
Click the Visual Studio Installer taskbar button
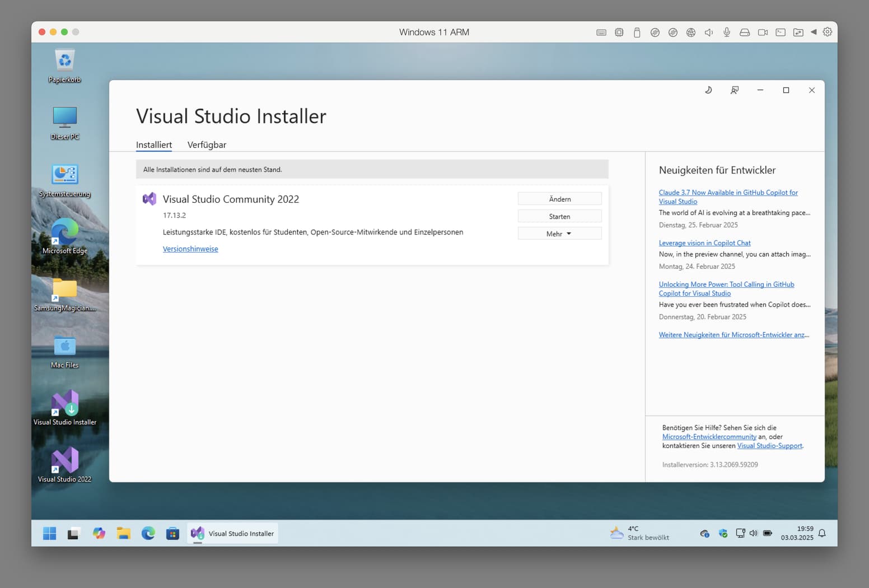click(x=232, y=534)
